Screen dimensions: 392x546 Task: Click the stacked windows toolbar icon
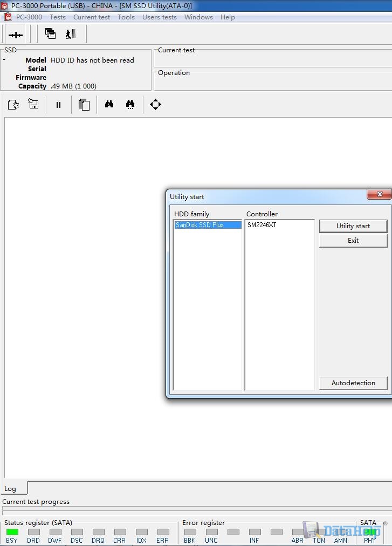(51, 33)
